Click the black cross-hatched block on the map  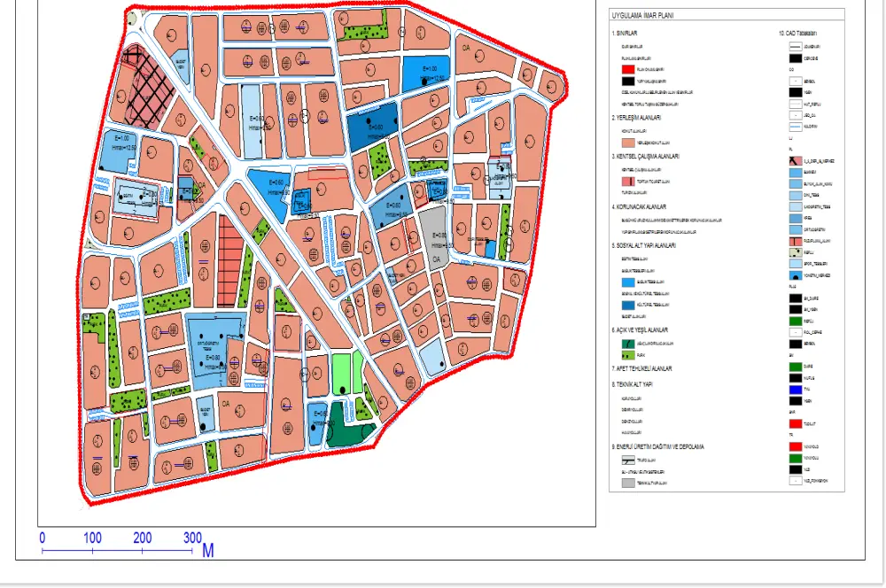147,88
